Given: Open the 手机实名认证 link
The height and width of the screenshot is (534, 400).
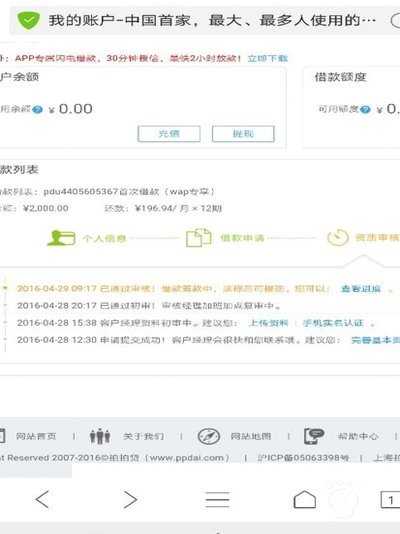Looking at the screenshot, I should (333, 323).
